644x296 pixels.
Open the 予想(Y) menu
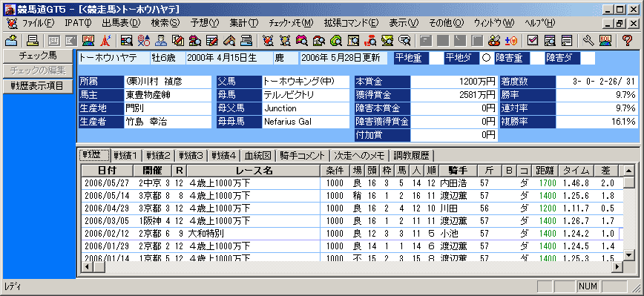tap(205, 23)
